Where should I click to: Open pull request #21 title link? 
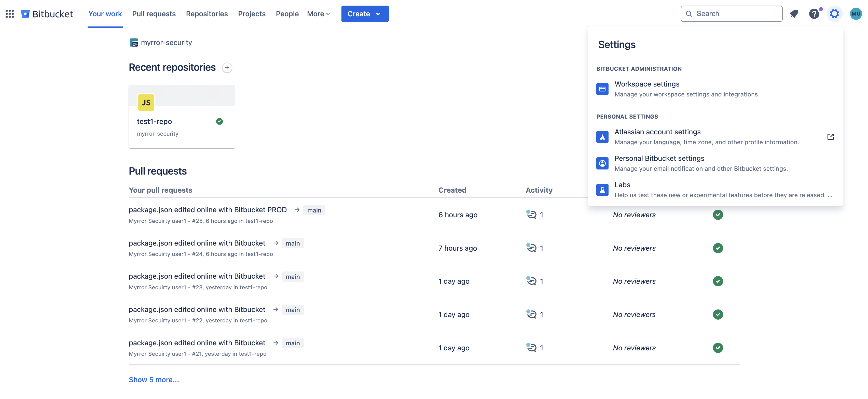point(197,343)
